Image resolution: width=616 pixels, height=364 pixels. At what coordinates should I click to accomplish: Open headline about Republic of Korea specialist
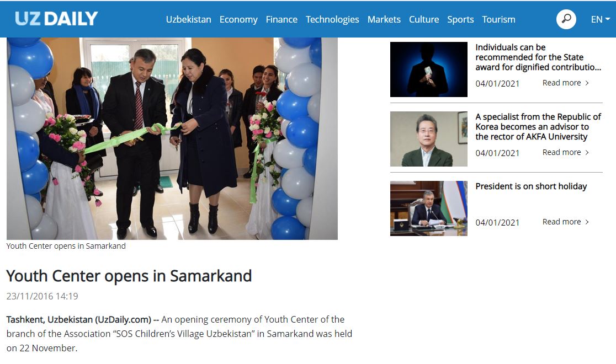tap(538, 127)
